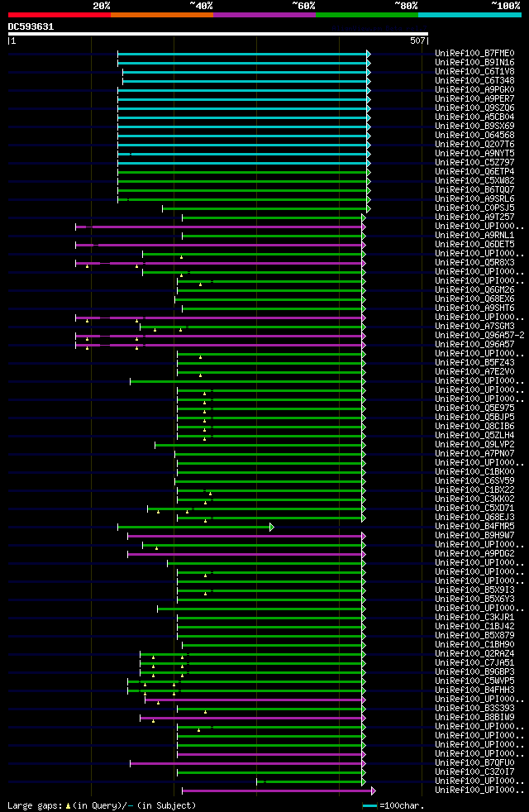Select the UniRef100_C5XD71 label
This screenshot has height=812, width=529.
click(474, 509)
